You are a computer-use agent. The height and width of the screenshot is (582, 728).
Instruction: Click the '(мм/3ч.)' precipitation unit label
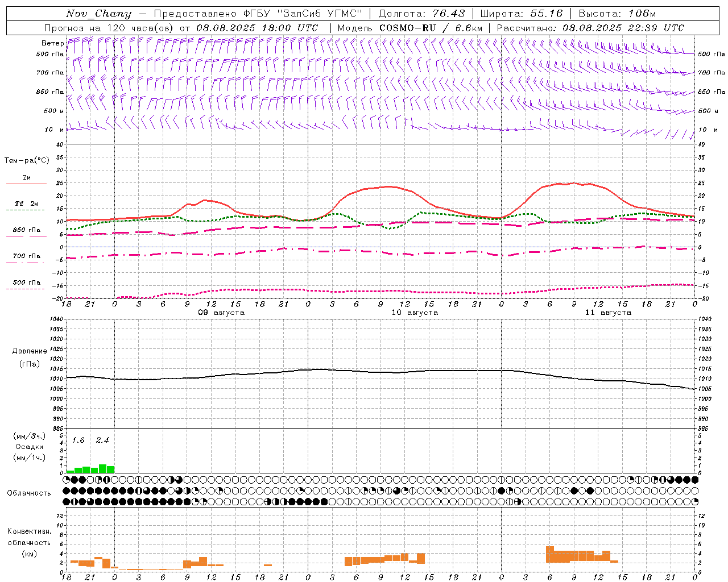coord(30,436)
